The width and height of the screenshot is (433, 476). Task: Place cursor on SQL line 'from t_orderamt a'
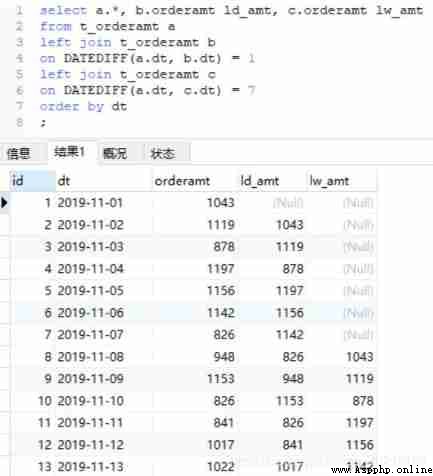(x=107, y=27)
